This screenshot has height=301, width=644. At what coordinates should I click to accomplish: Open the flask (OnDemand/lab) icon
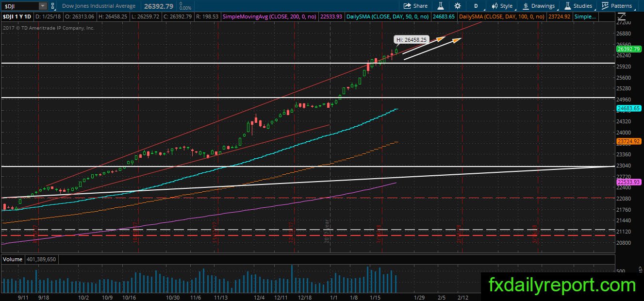[x=441, y=6]
